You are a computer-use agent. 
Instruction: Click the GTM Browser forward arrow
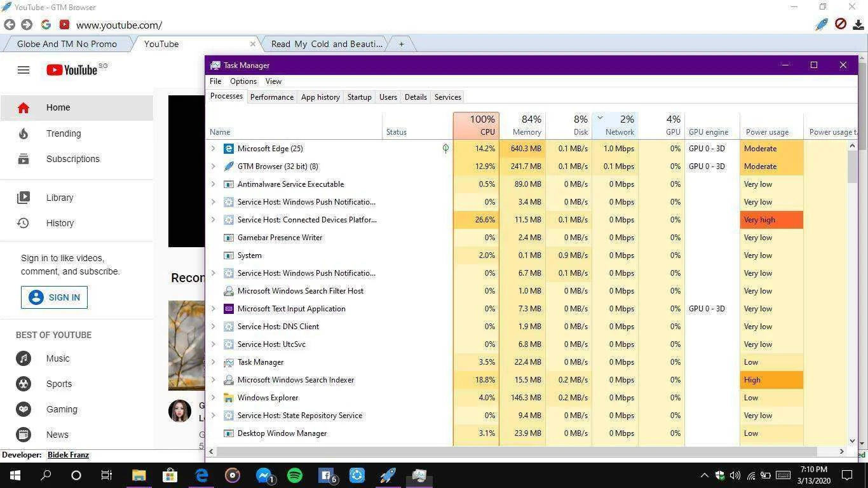(x=27, y=25)
